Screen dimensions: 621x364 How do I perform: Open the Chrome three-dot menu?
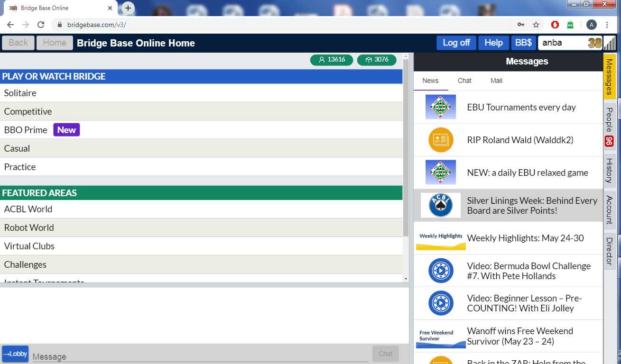tap(607, 25)
